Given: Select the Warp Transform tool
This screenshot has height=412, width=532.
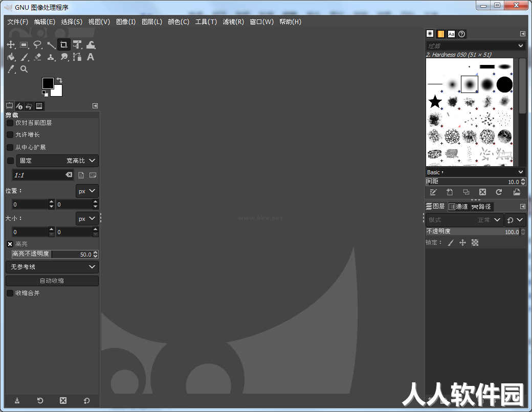Looking at the screenshot, I should [x=91, y=44].
